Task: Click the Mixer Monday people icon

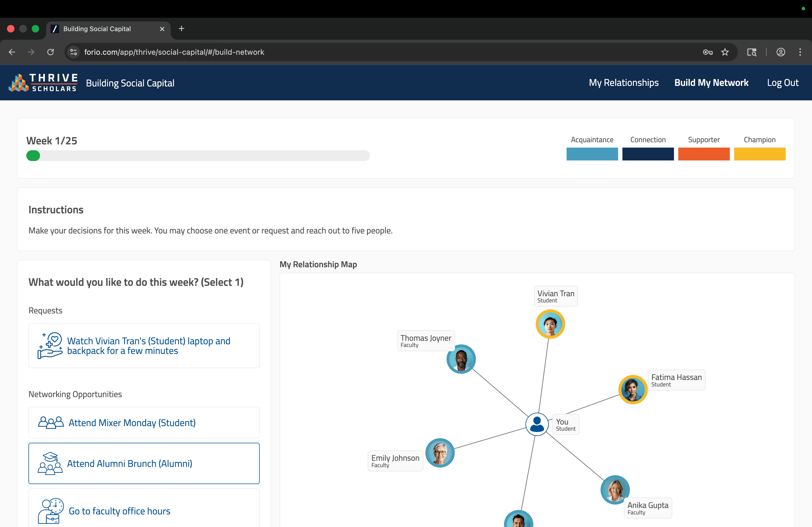Action: pyautogui.click(x=50, y=423)
